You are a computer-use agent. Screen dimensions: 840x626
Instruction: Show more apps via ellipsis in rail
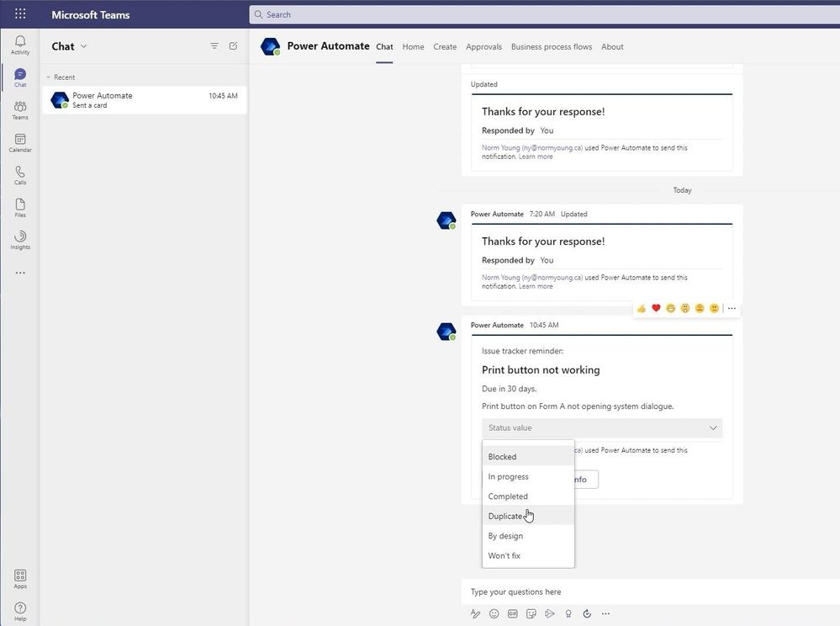pos(20,273)
